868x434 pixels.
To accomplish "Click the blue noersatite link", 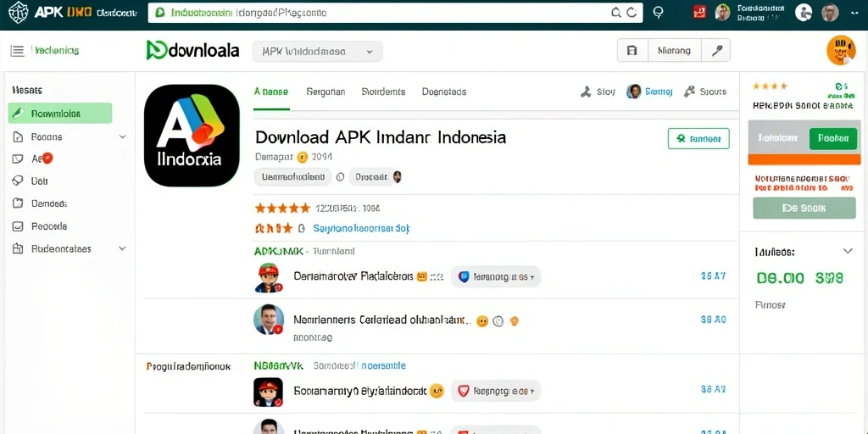I will click(383, 366).
